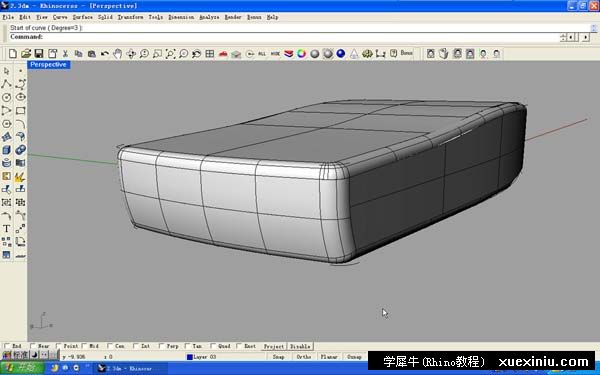Screen dimensions: 600x375
Task: Toggle the Ortho status bar button
Action: click(303, 357)
